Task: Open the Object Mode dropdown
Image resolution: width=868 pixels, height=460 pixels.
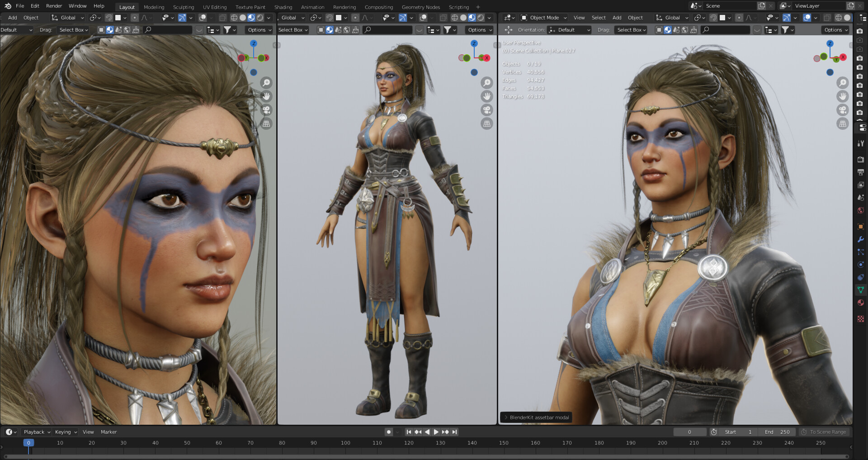Action: pos(544,18)
